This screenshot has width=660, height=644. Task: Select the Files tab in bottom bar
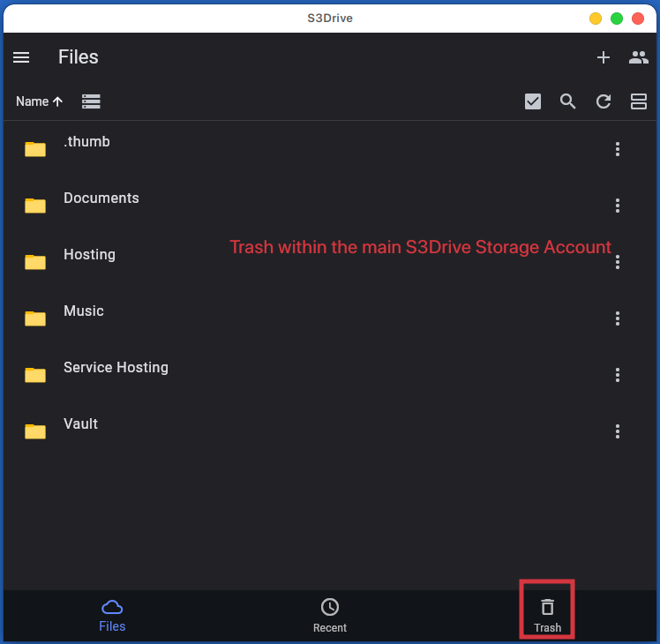[x=112, y=615]
